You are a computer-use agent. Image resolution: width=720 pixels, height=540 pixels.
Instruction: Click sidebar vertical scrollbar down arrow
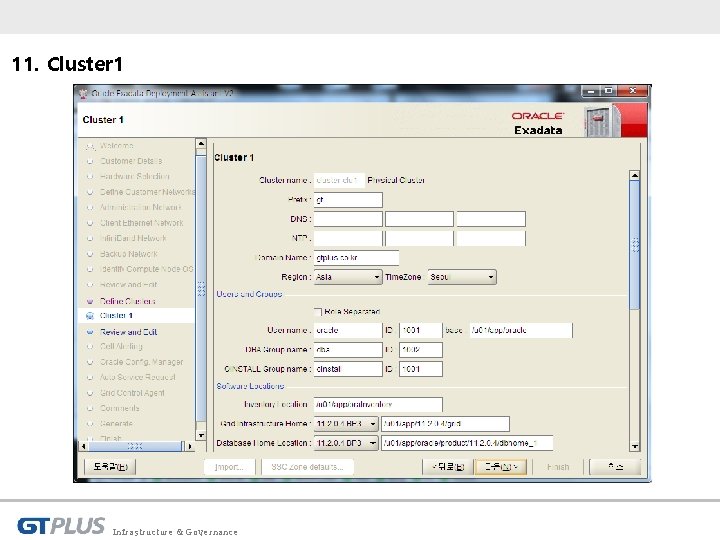coord(201,434)
